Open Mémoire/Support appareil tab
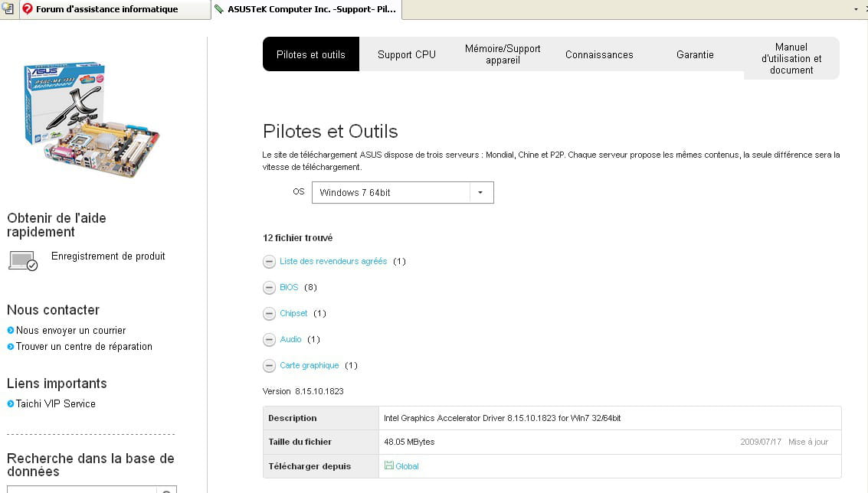Viewport: 868px width, 493px height. (503, 54)
